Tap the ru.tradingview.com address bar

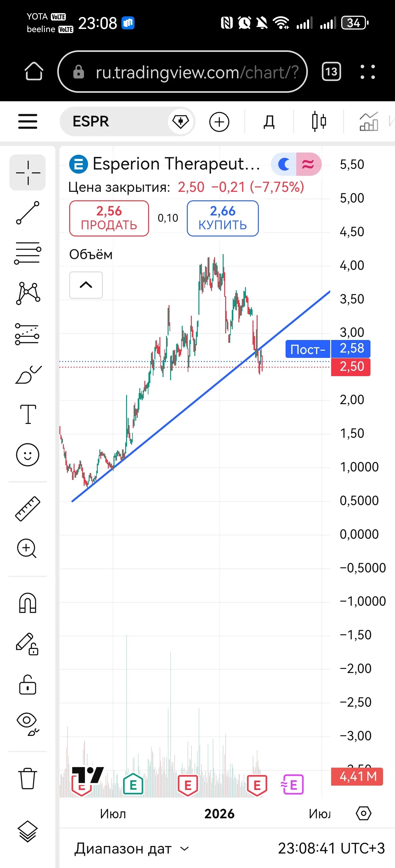[182, 71]
